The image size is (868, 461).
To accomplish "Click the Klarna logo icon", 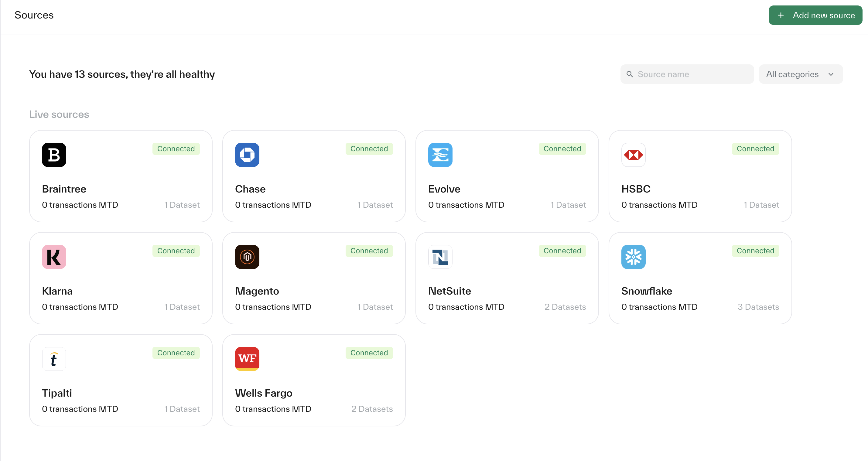I will pos(54,257).
